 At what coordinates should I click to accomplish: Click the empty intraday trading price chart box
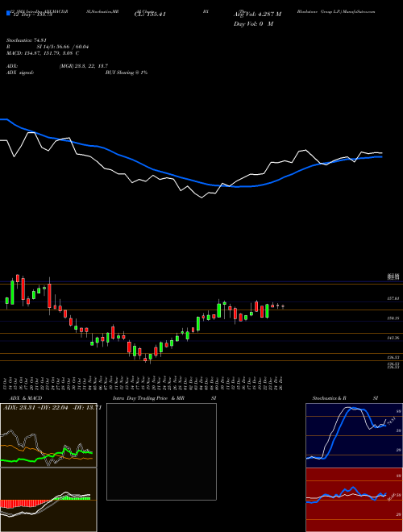click(x=161, y=451)
